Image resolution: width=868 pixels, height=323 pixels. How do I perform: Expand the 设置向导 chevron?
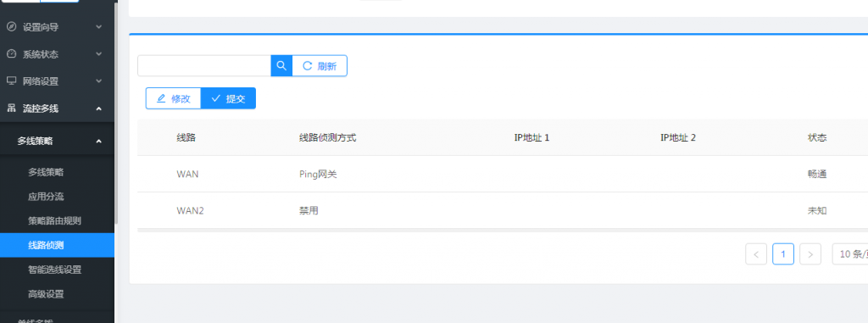coord(98,26)
